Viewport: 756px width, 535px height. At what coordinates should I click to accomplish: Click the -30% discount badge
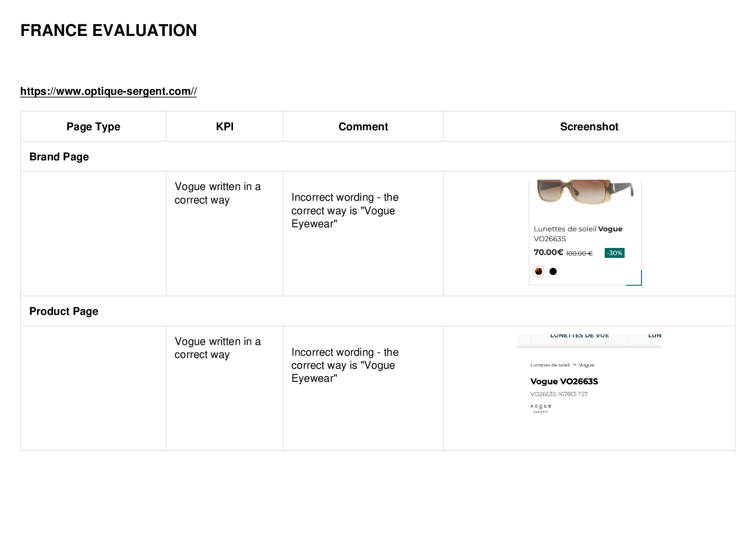point(615,253)
